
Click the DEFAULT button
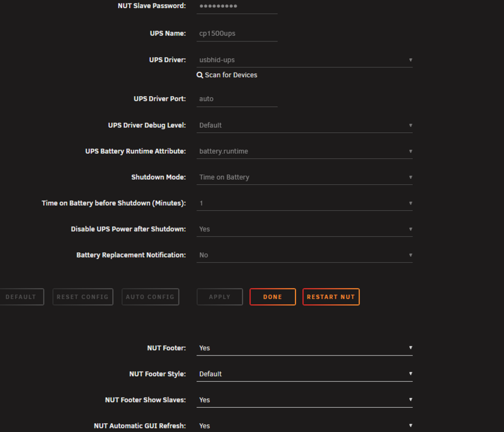21,297
